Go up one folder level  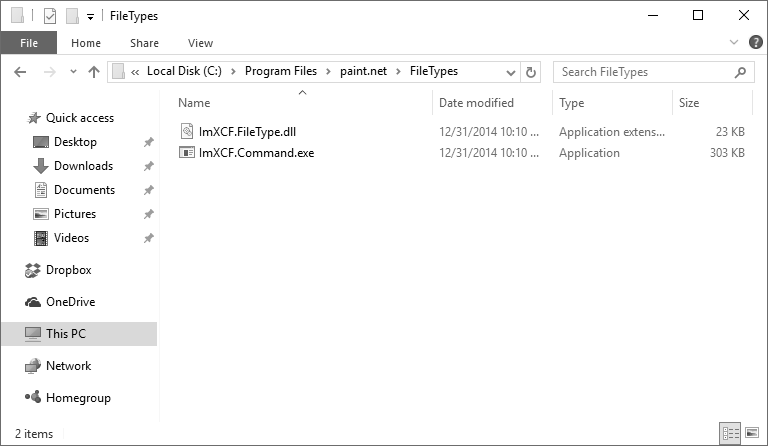94,72
